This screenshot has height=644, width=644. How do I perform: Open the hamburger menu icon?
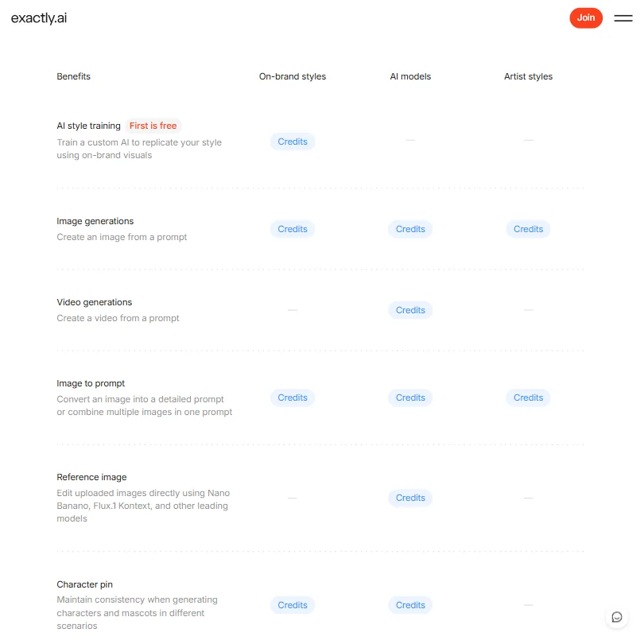pos(623,18)
